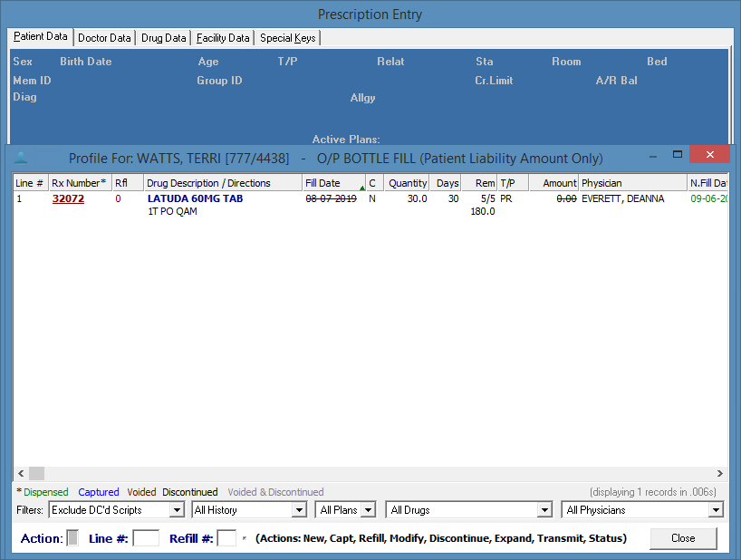741x560 pixels.
Task: Open the Drug Data tab
Action: pos(162,38)
